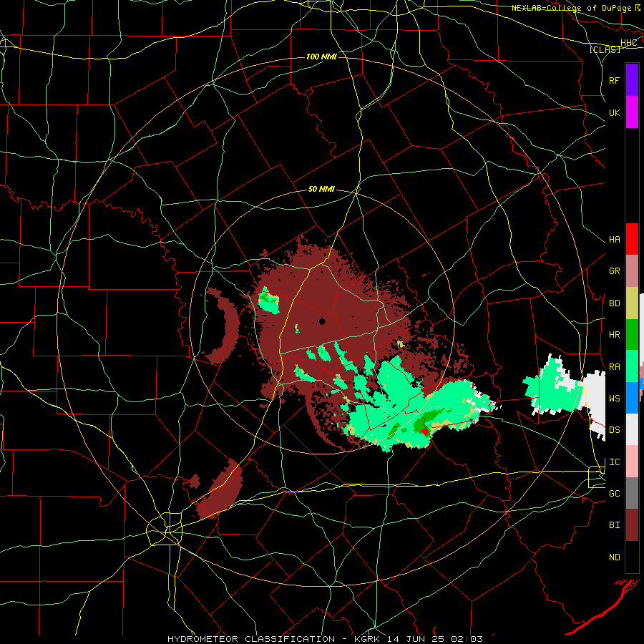This screenshot has height=644, width=644.
Task: Click the 50 NMI range ring label
Action: (x=321, y=189)
